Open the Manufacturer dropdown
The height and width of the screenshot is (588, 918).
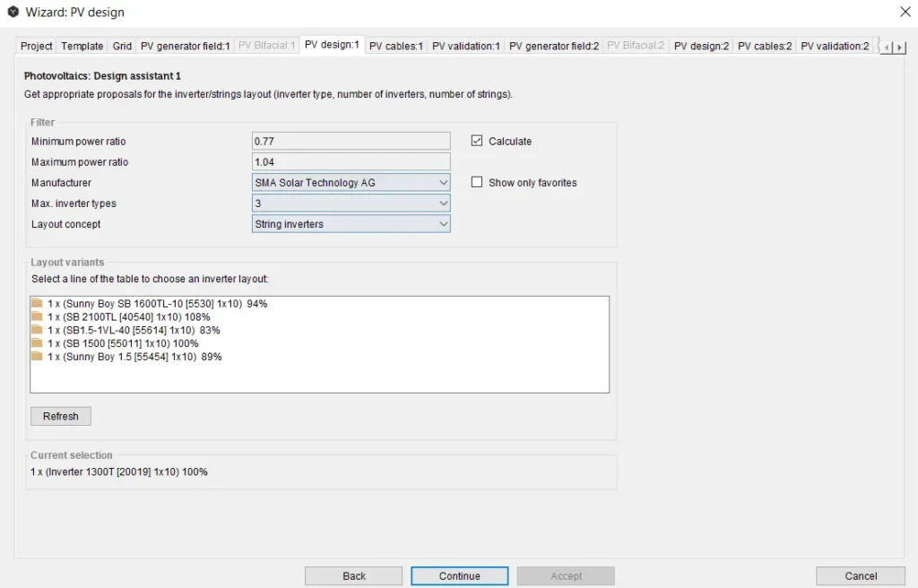click(x=351, y=183)
